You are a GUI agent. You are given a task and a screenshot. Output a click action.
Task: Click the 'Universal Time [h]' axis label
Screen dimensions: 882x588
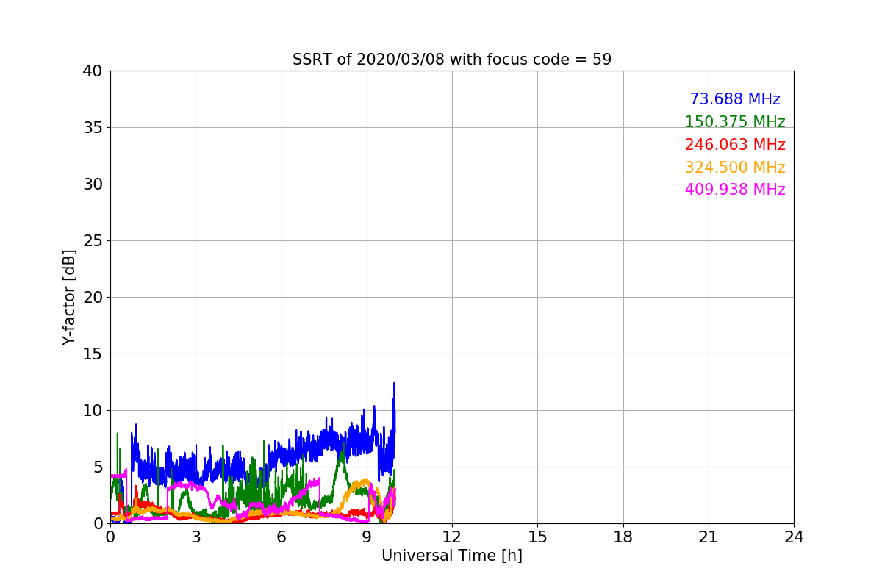click(452, 556)
